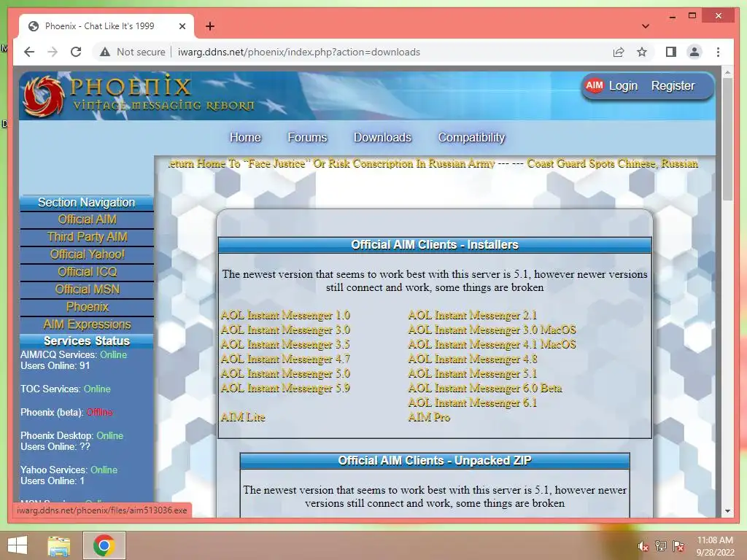The image size is (747, 560).
Task: Download AOL Instant Messenger 5.0
Action: 285,374
